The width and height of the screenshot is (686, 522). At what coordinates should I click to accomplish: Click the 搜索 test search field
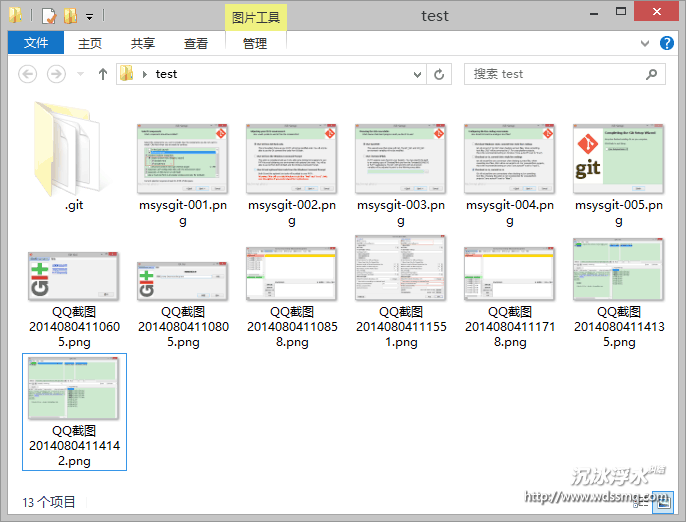pos(555,74)
